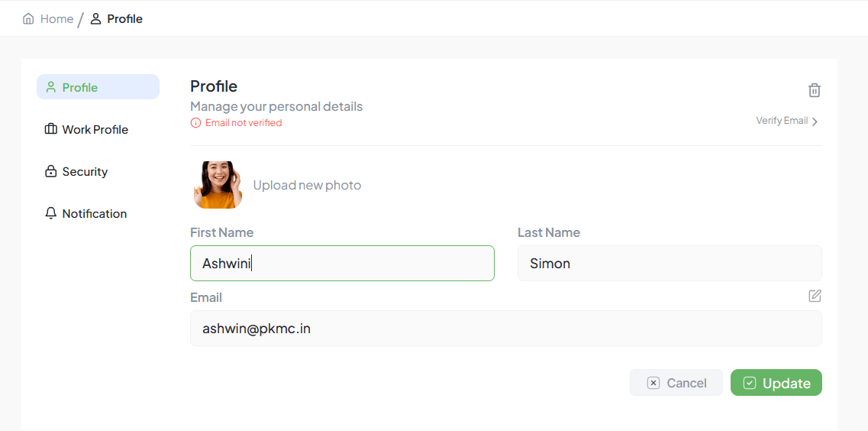Expand the Verify Email chevron arrow
Image resolution: width=868 pixels, height=431 pixels.
coord(815,122)
